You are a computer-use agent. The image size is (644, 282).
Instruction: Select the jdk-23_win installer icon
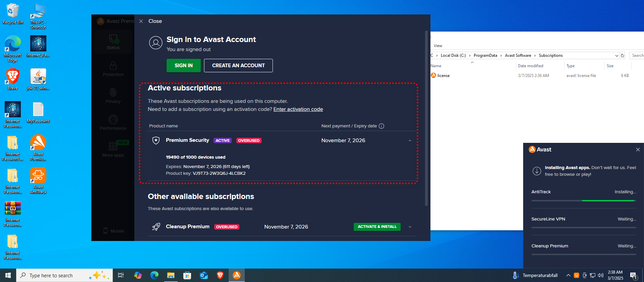pyautogui.click(x=38, y=79)
